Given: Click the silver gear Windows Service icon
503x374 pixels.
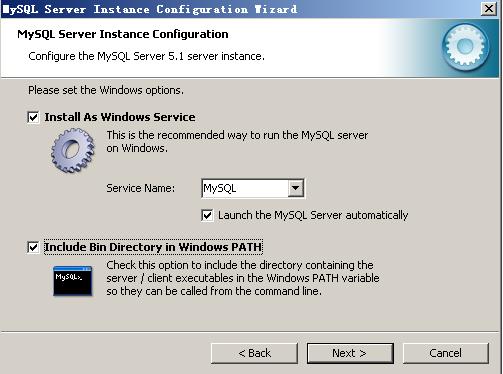Looking at the screenshot, I should (73, 150).
